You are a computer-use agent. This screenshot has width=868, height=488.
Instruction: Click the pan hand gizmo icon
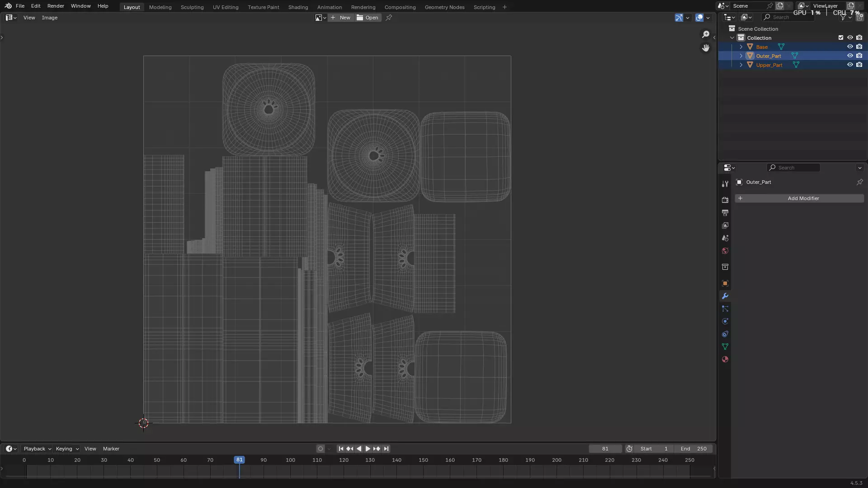(x=706, y=48)
